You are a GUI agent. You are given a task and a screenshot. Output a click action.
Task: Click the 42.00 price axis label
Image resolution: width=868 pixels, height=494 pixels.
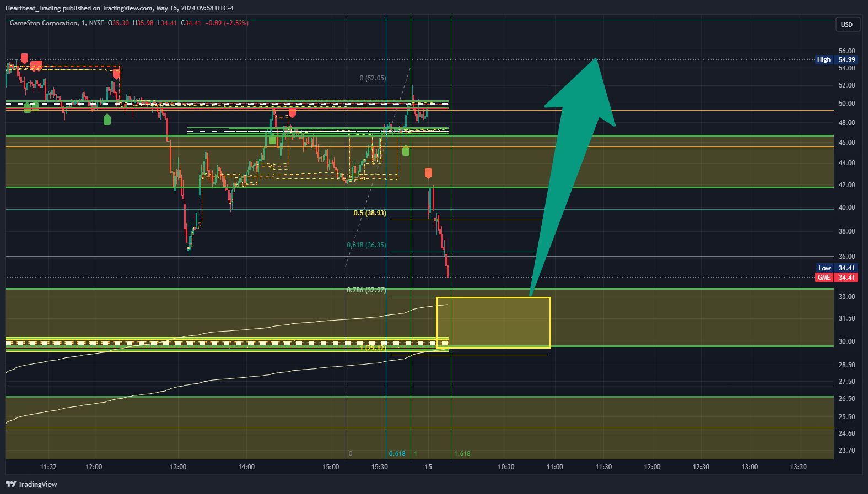[x=847, y=185]
